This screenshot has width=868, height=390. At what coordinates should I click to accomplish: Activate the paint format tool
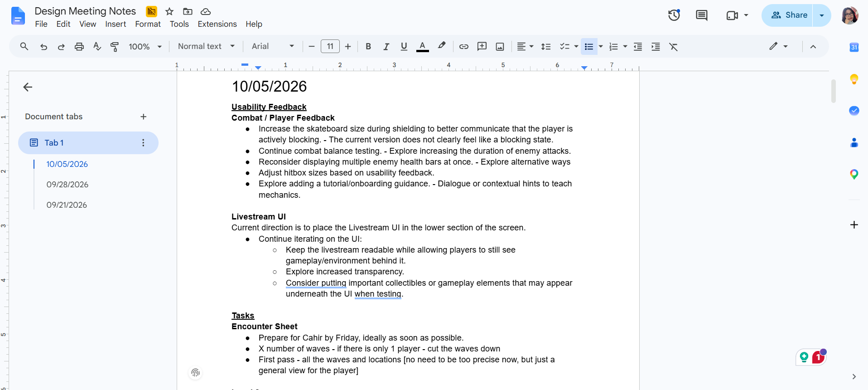click(115, 46)
